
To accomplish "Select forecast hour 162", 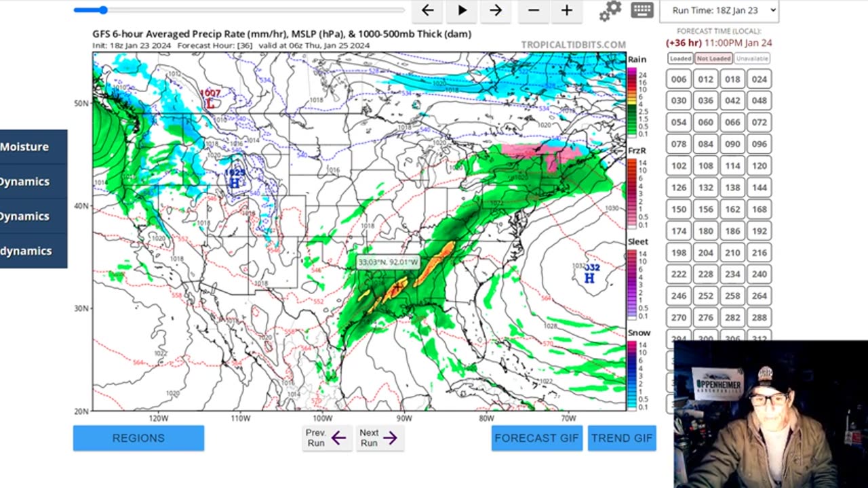I will [x=732, y=209].
